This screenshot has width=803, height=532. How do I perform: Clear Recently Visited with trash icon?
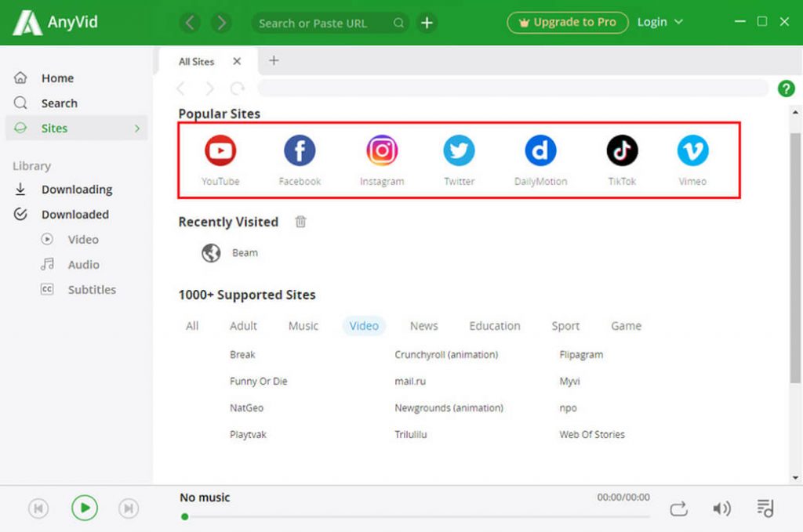[300, 222]
